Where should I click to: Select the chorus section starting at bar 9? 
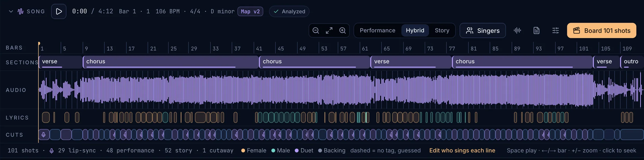(171, 62)
